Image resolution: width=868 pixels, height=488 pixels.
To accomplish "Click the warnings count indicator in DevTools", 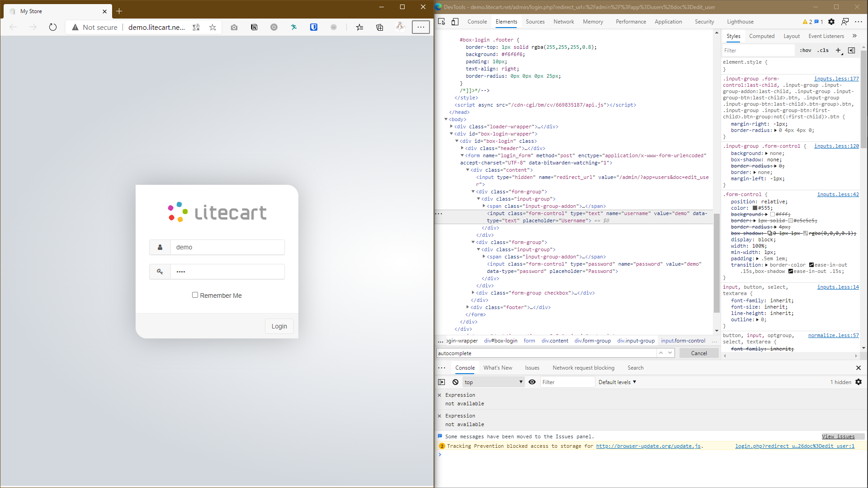I will (807, 22).
